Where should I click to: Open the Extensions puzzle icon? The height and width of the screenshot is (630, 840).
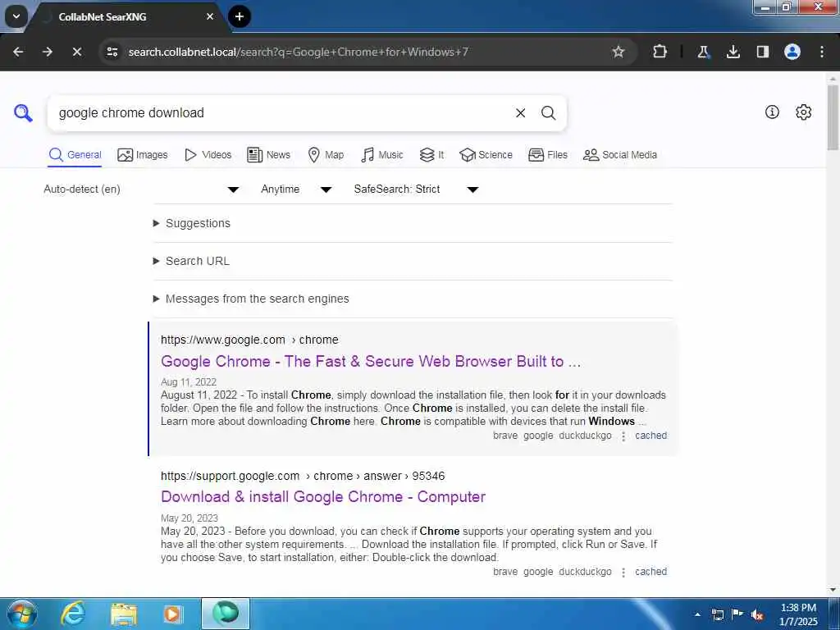[x=660, y=52]
